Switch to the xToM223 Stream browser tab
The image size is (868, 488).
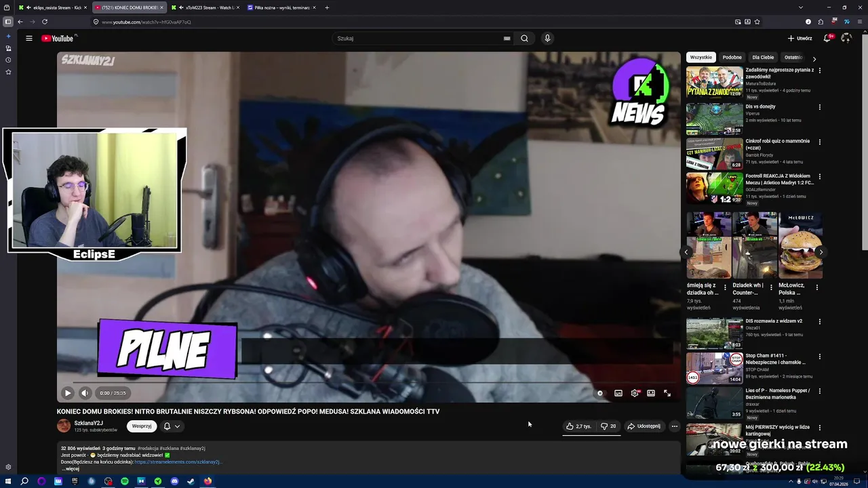click(205, 7)
